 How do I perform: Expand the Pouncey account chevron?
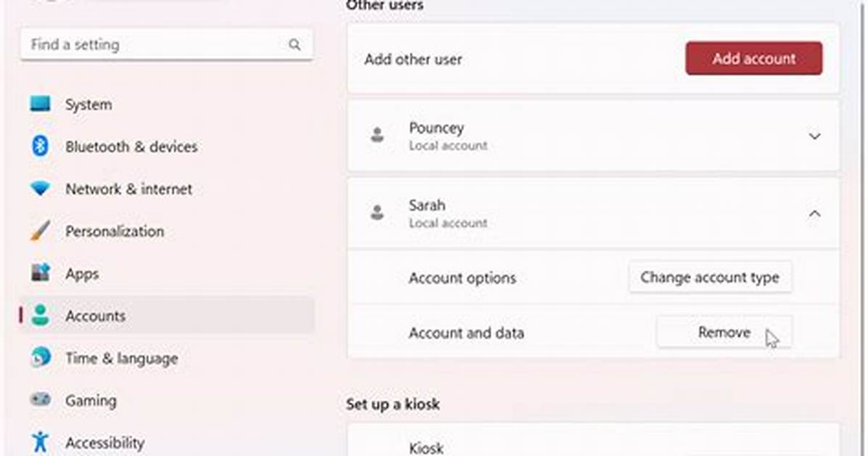click(814, 137)
